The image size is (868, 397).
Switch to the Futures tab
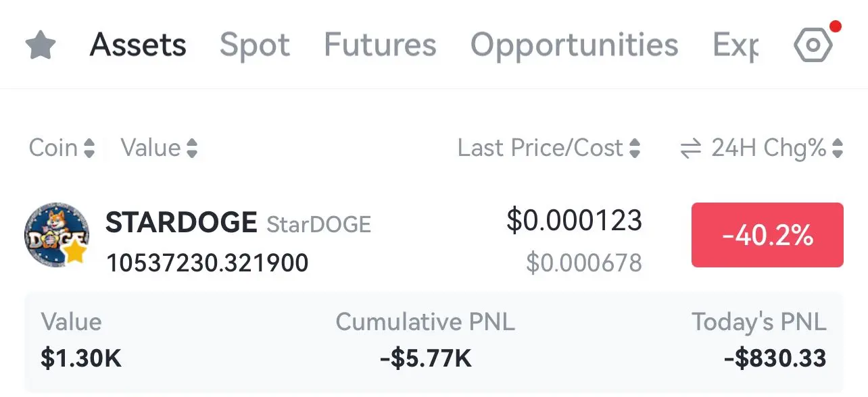click(x=380, y=45)
